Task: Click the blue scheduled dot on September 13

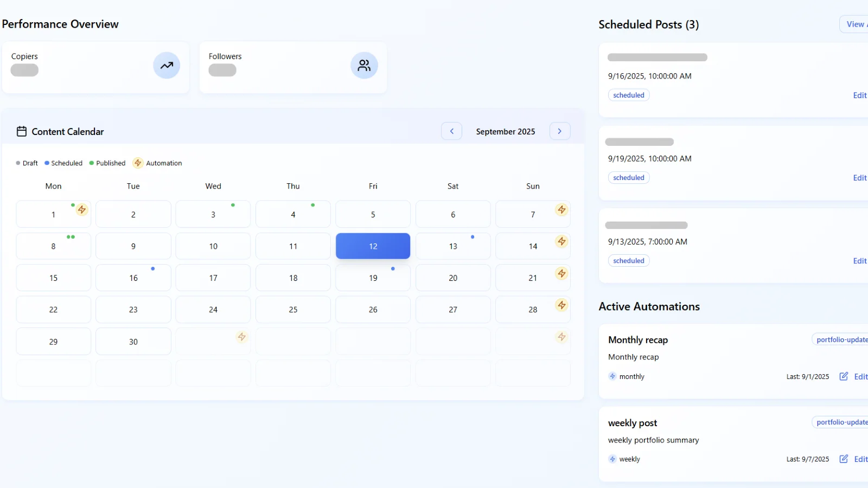Action: 473,237
